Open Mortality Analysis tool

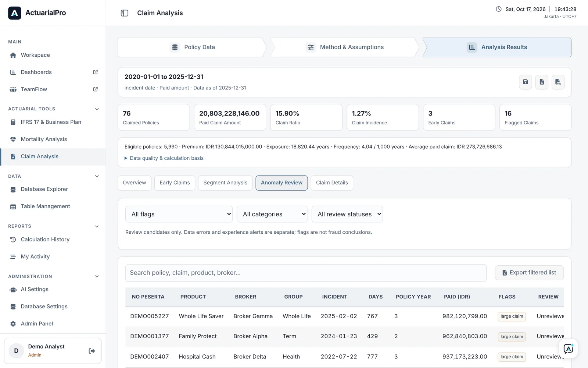click(53, 139)
